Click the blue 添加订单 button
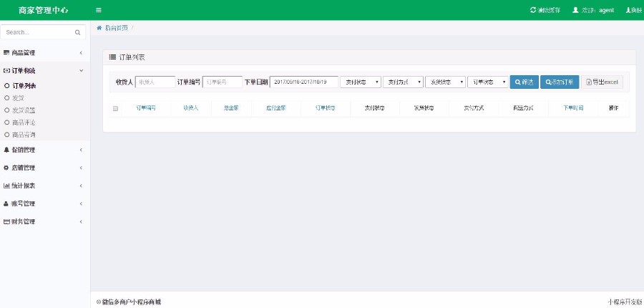The height and width of the screenshot is (308, 644). (x=560, y=82)
